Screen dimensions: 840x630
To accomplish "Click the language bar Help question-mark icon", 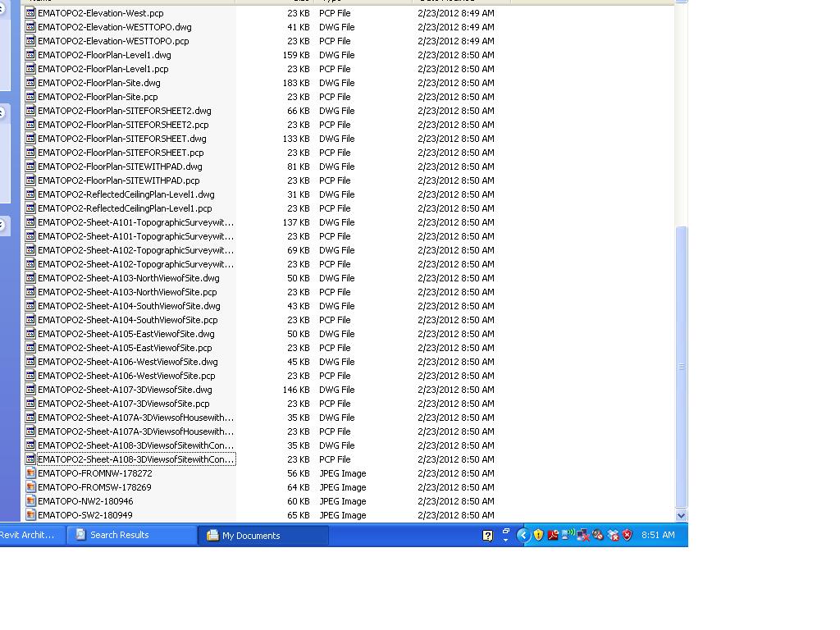I will 487,535.
